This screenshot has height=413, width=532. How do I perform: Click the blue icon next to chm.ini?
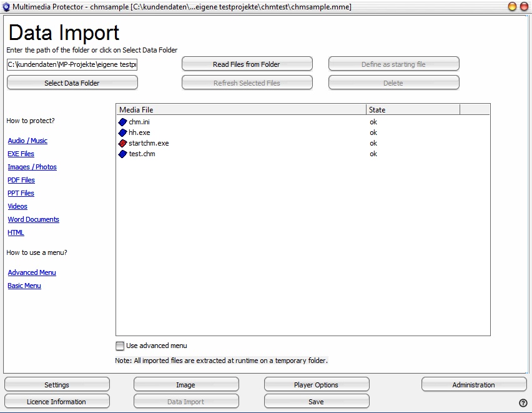tap(122, 122)
